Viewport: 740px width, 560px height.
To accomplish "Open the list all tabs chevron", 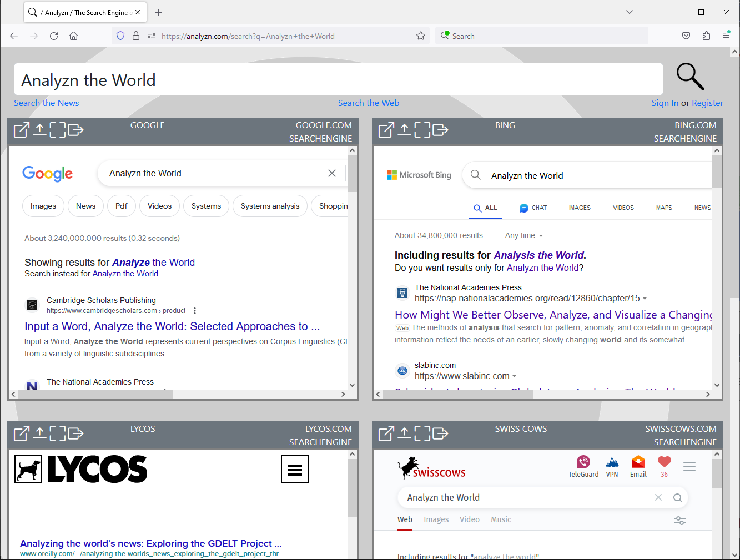I will point(630,12).
